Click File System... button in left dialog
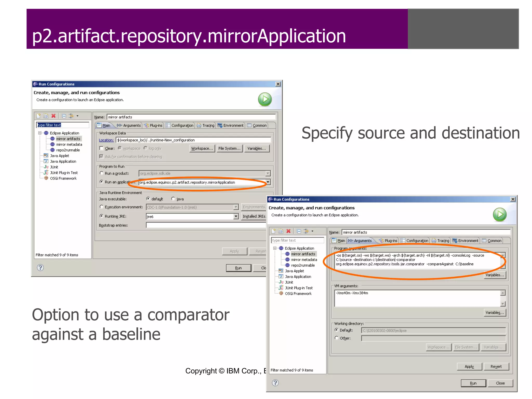Image resolution: width=532 pixels, height=399 pixels. coord(229,149)
